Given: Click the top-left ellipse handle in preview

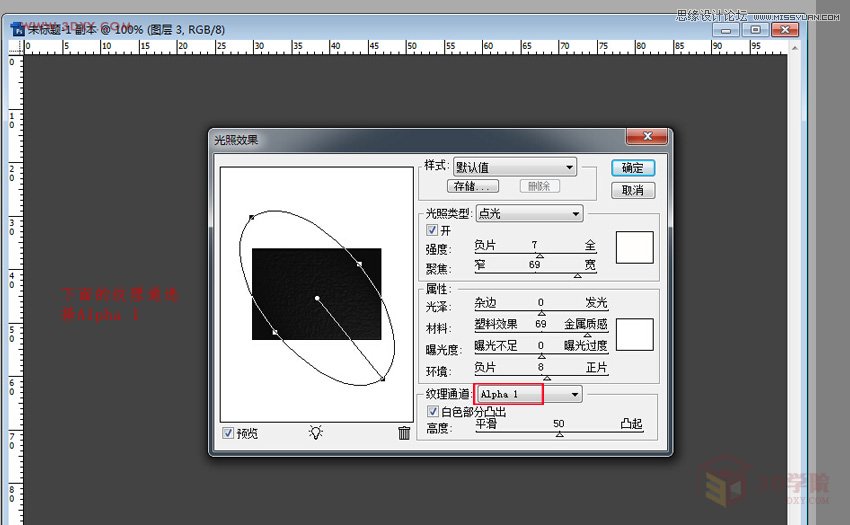Looking at the screenshot, I should click(x=252, y=217).
